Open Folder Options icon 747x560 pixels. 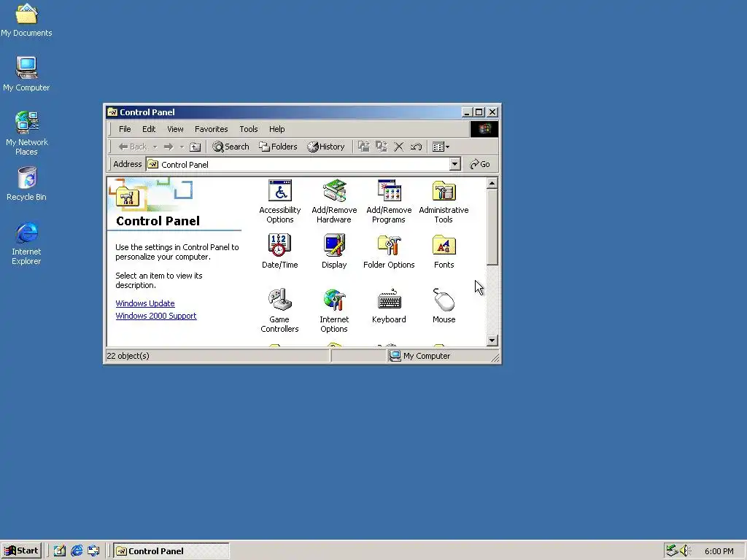pos(389,252)
